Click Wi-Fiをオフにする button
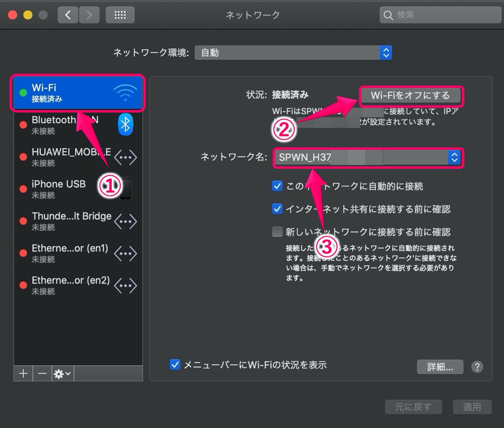The image size is (504, 428). (410, 96)
